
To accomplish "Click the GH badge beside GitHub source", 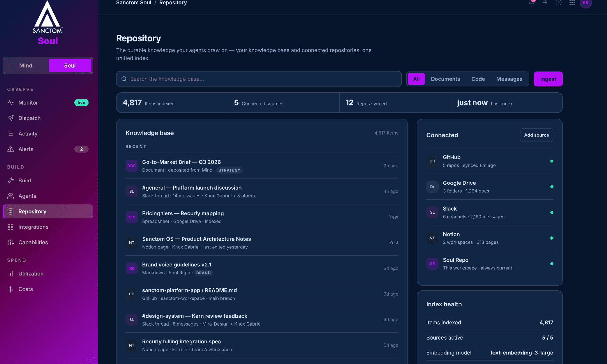I will pyautogui.click(x=432, y=161).
